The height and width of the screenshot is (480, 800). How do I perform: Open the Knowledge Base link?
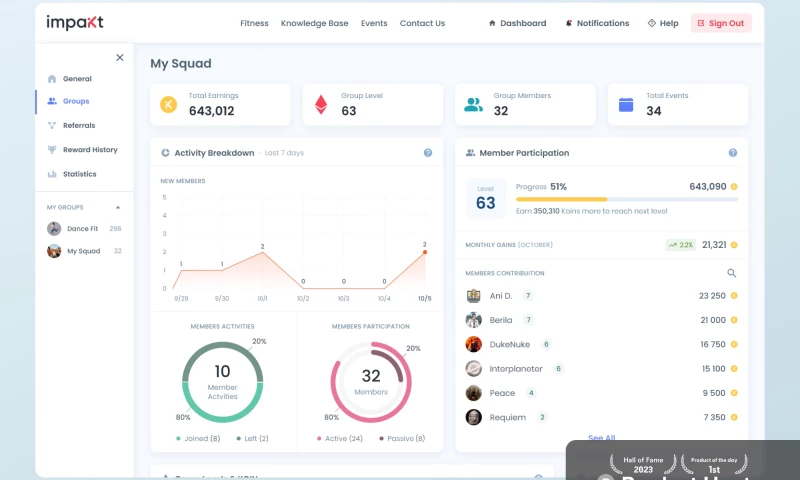(314, 23)
